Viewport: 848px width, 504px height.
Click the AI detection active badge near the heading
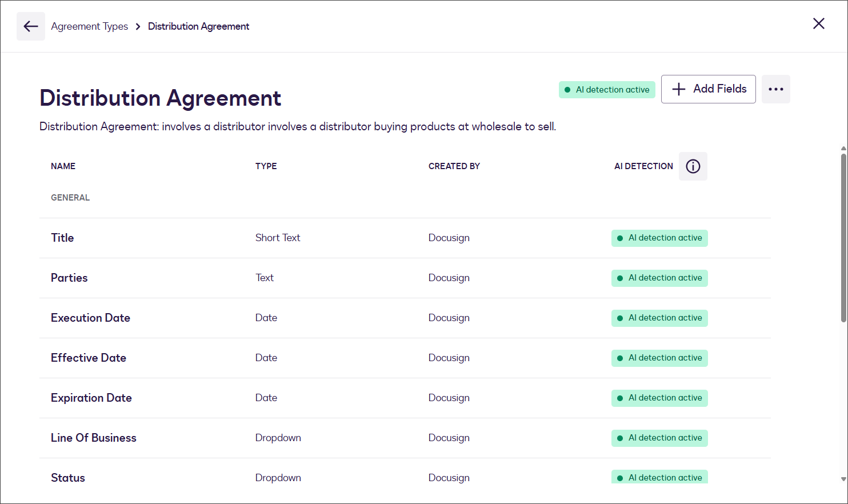tap(607, 90)
